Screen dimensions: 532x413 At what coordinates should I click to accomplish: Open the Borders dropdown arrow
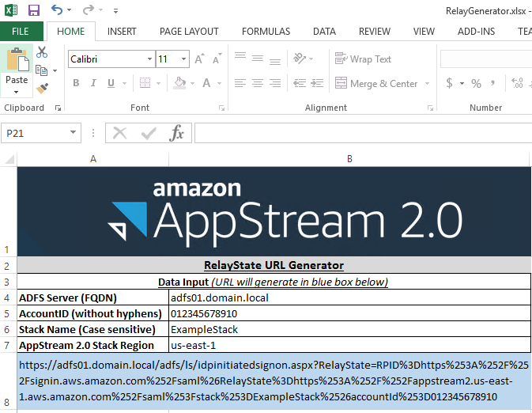[x=158, y=83]
